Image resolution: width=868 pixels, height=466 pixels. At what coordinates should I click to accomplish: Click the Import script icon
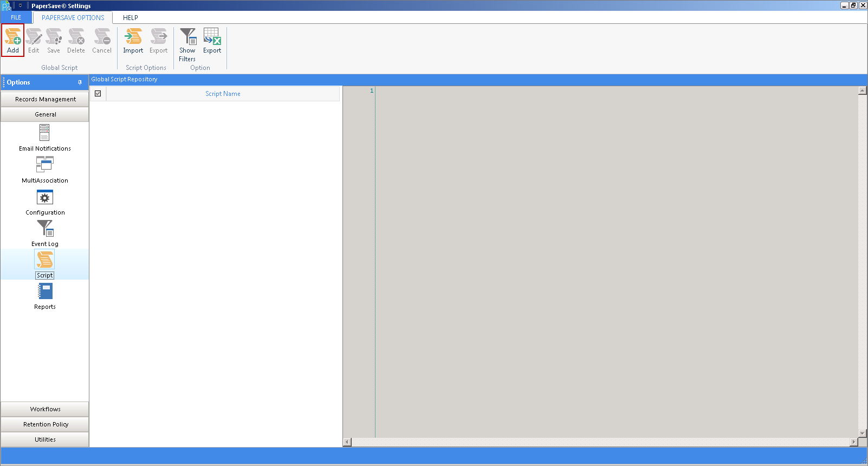point(133,41)
